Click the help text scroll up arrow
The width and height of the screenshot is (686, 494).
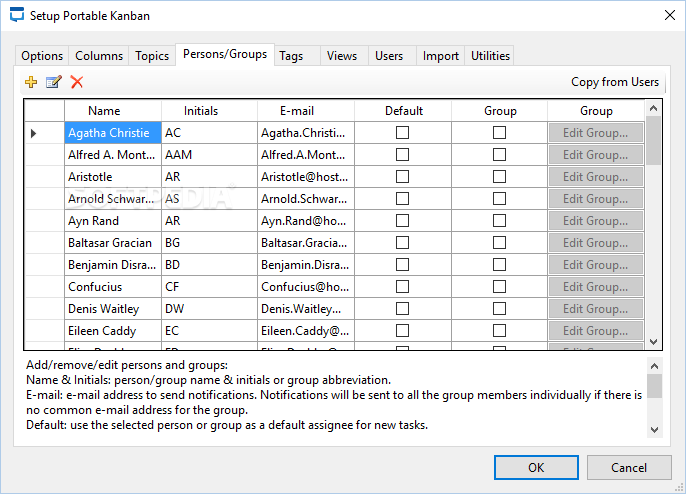click(x=654, y=366)
